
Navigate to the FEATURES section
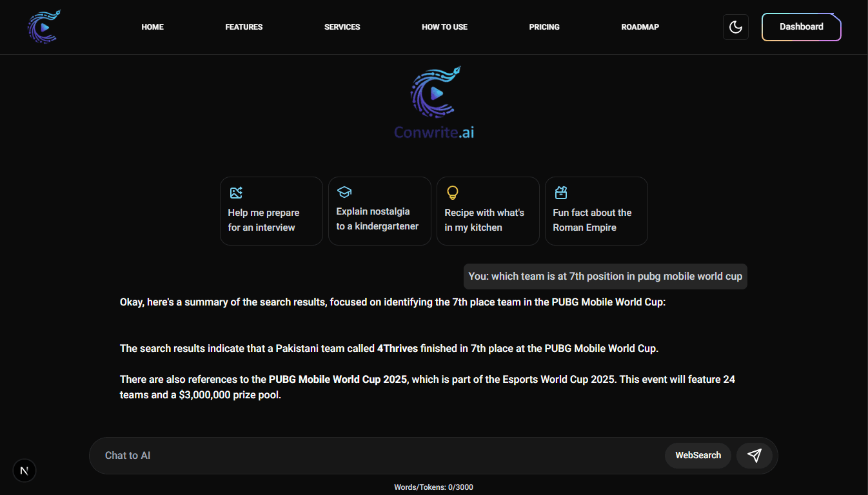(244, 27)
